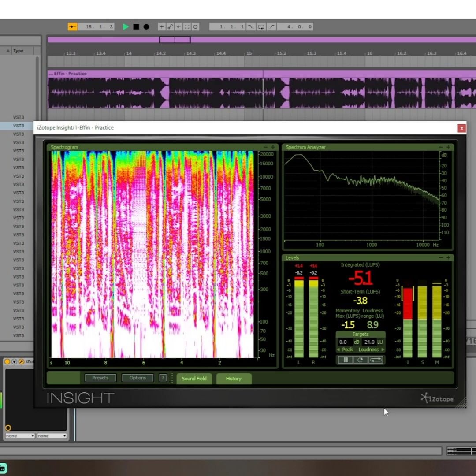Open the second 'none' dropdown in device
The height and width of the screenshot is (476, 476).
point(52,436)
